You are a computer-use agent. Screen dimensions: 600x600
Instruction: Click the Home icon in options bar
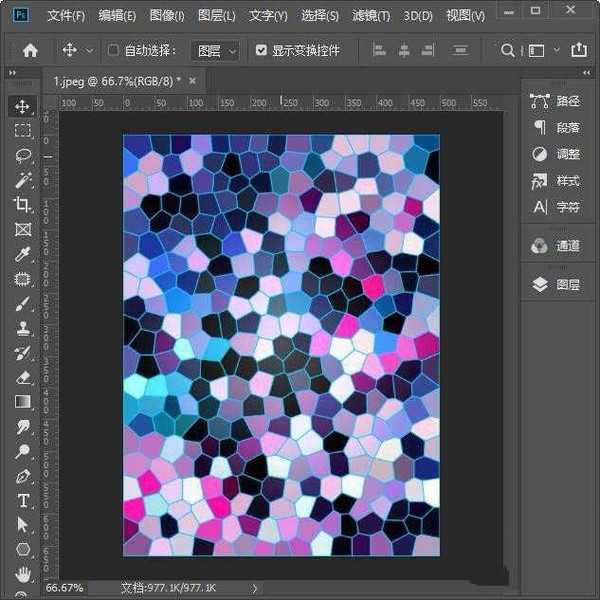pos(30,50)
